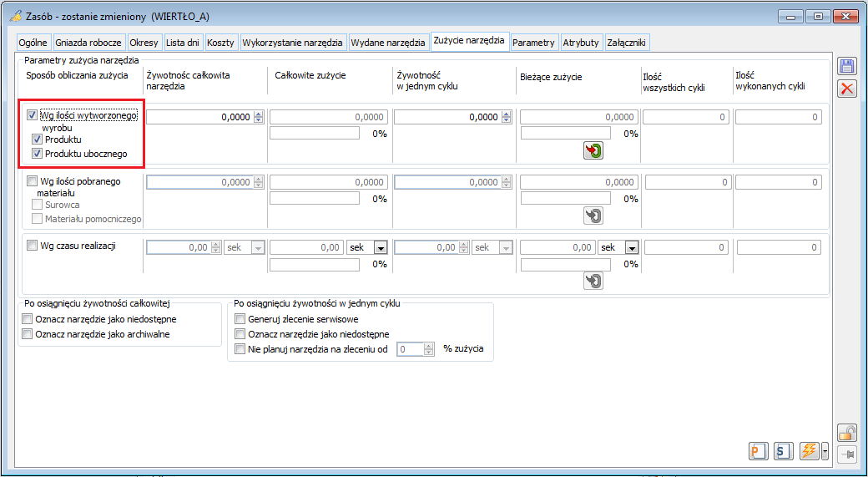
Task: Open the Parametry tab
Action: [x=533, y=43]
